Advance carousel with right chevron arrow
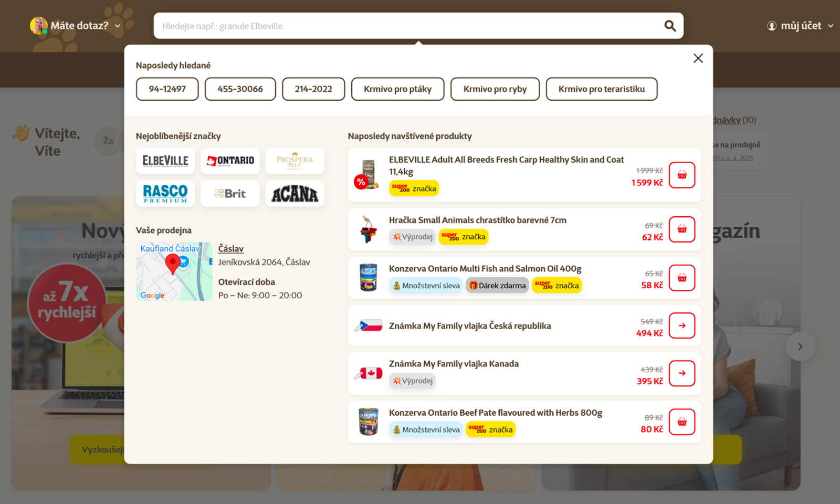The width and height of the screenshot is (840, 504). click(800, 346)
